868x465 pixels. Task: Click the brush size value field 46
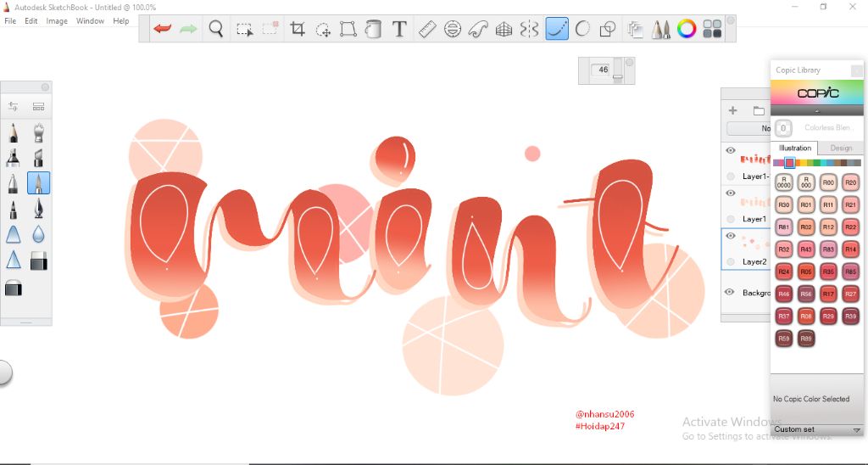[602, 70]
